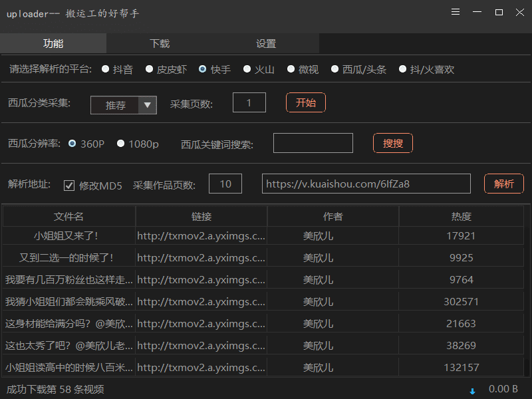Click the 搜搜 search button
Image resolution: width=532 pixels, height=399 pixels.
392,143
